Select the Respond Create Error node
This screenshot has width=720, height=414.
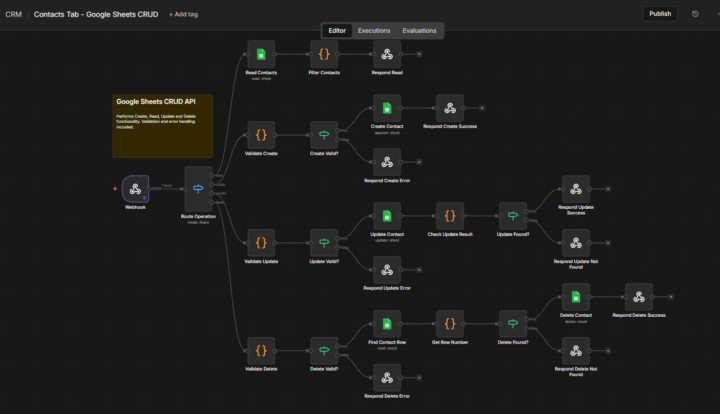(387, 161)
